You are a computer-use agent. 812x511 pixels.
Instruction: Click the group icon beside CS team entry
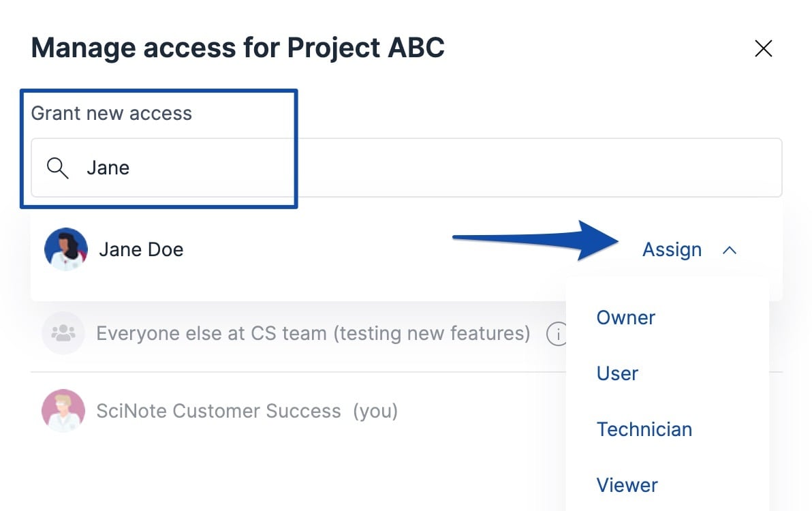[63, 333]
